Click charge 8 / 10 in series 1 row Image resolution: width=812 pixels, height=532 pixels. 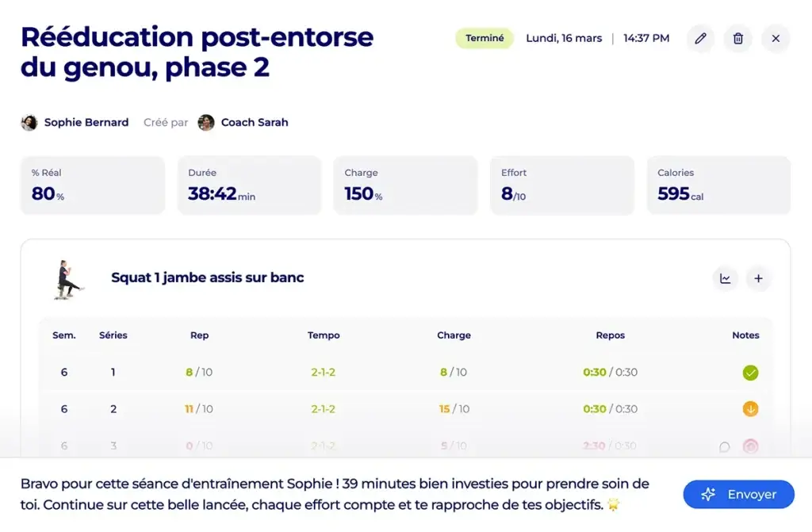point(453,373)
